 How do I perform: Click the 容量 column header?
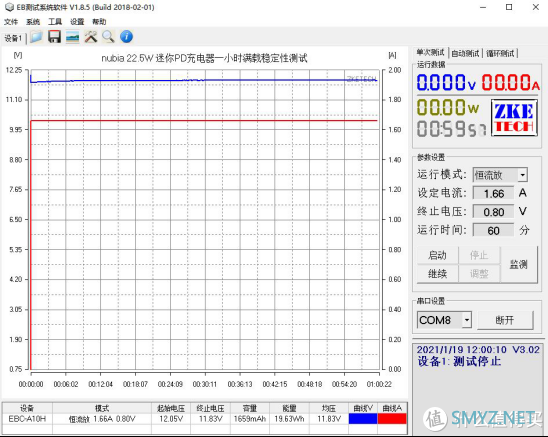(x=250, y=408)
